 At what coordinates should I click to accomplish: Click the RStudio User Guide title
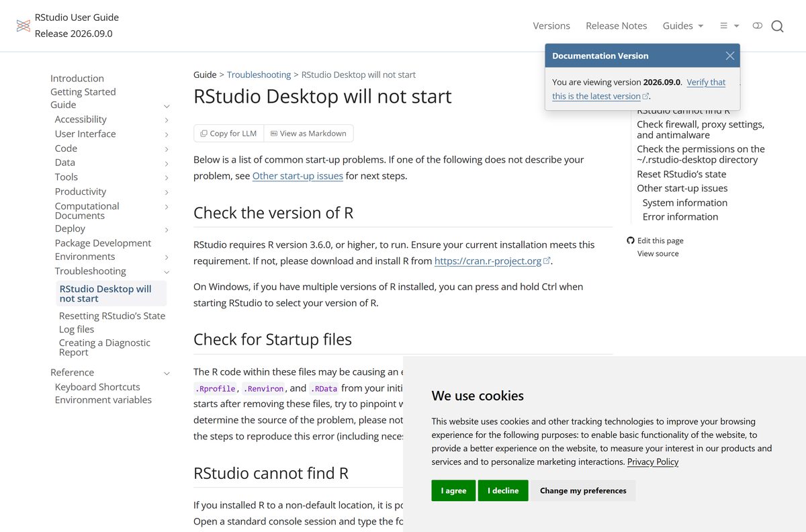coord(77,17)
